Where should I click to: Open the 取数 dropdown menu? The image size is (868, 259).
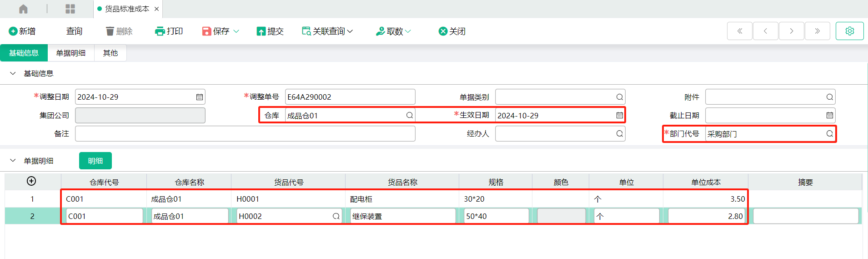(x=393, y=31)
